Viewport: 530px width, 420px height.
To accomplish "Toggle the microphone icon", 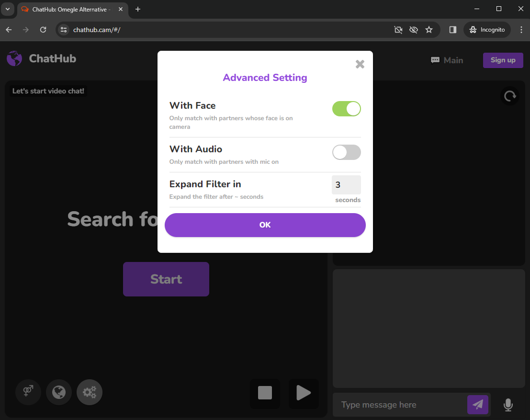I will (x=508, y=405).
